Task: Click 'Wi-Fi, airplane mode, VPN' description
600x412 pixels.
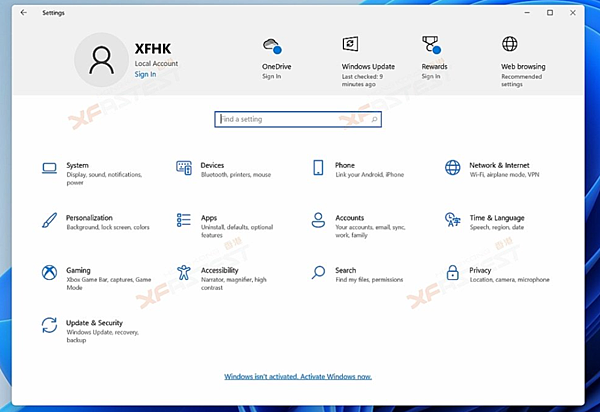Action: pos(504,175)
